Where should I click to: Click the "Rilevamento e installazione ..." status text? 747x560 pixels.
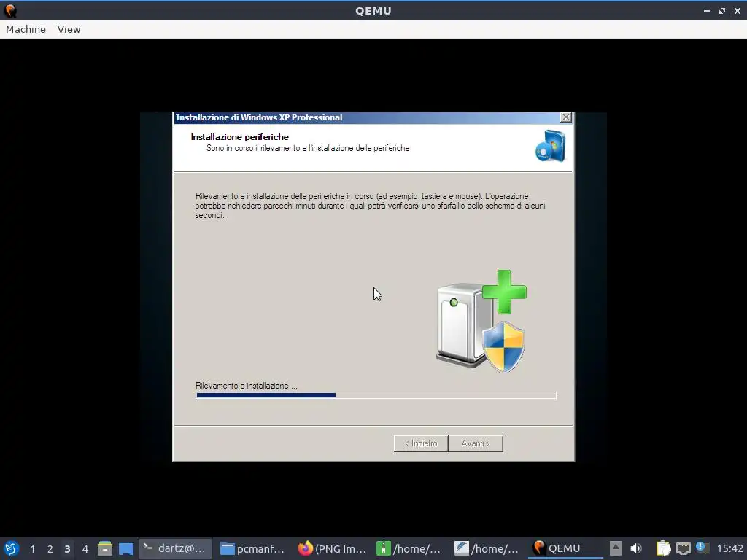pos(247,386)
